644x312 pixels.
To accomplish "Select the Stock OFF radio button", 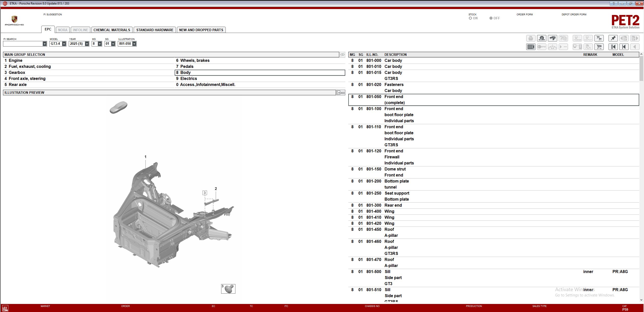I will click(x=491, y=18).
